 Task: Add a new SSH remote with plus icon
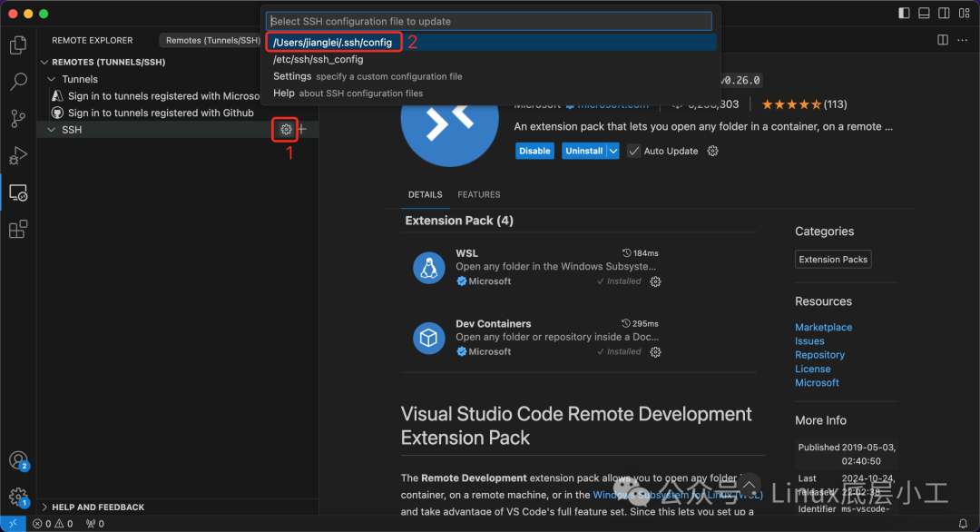point(302,130)
